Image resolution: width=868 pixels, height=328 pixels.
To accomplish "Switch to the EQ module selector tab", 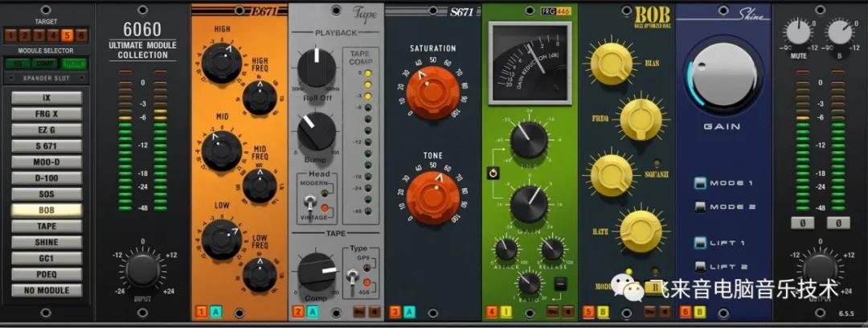I will [x=18, y=64].
